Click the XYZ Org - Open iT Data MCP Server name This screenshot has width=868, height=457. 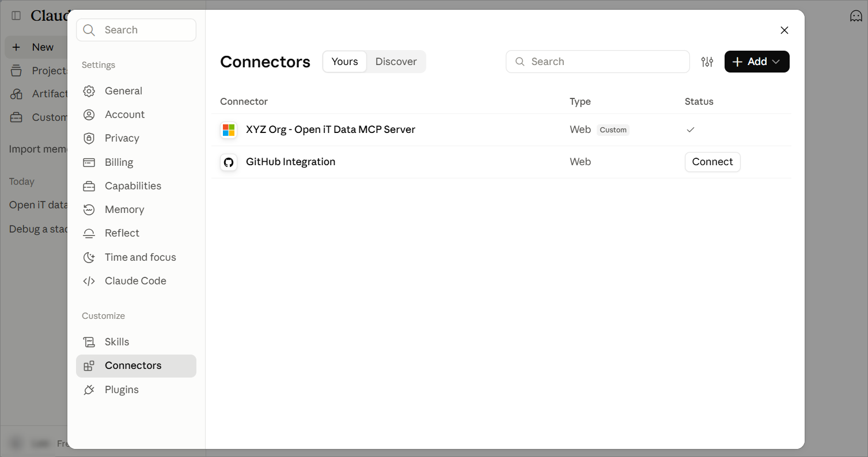click(331, 130)
